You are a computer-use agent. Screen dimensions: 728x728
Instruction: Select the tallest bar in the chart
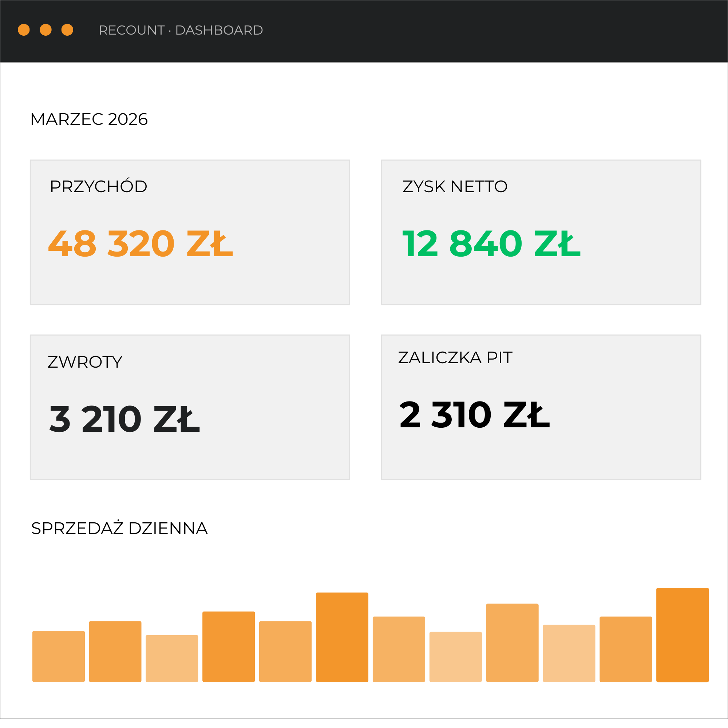pos(682,637)
